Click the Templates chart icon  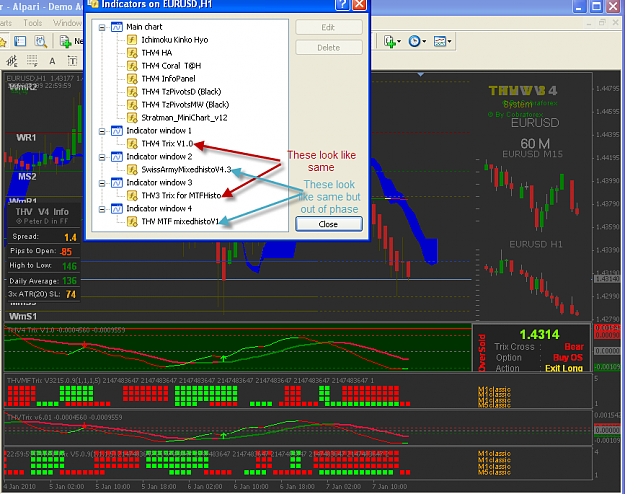click(440, 41)
